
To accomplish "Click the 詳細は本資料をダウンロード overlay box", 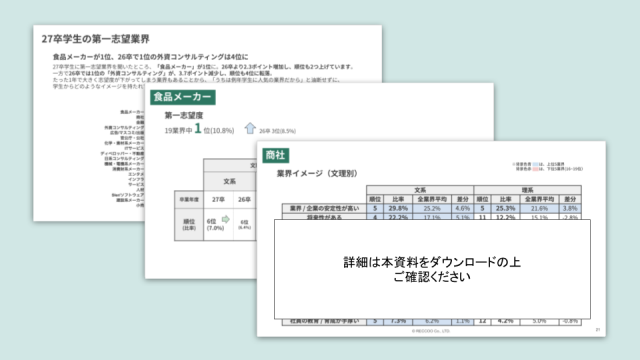I will pos(432,269).
